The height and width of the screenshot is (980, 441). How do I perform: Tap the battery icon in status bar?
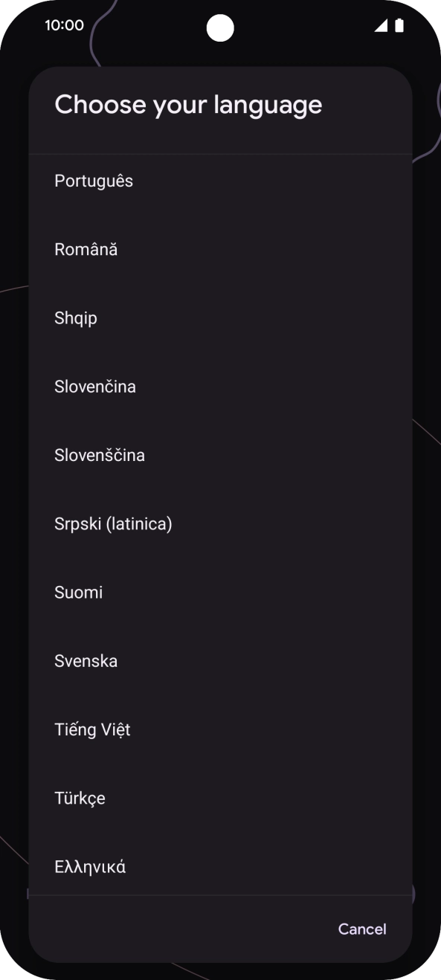[399, 26]
